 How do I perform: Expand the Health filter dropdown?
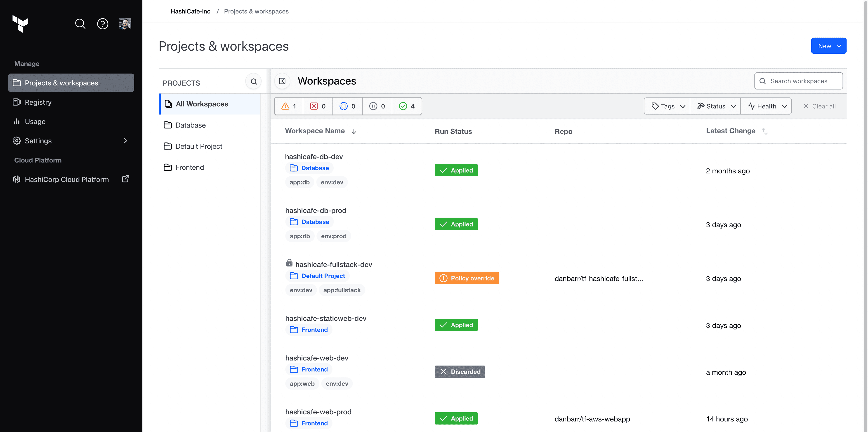[x=766, y=106]
